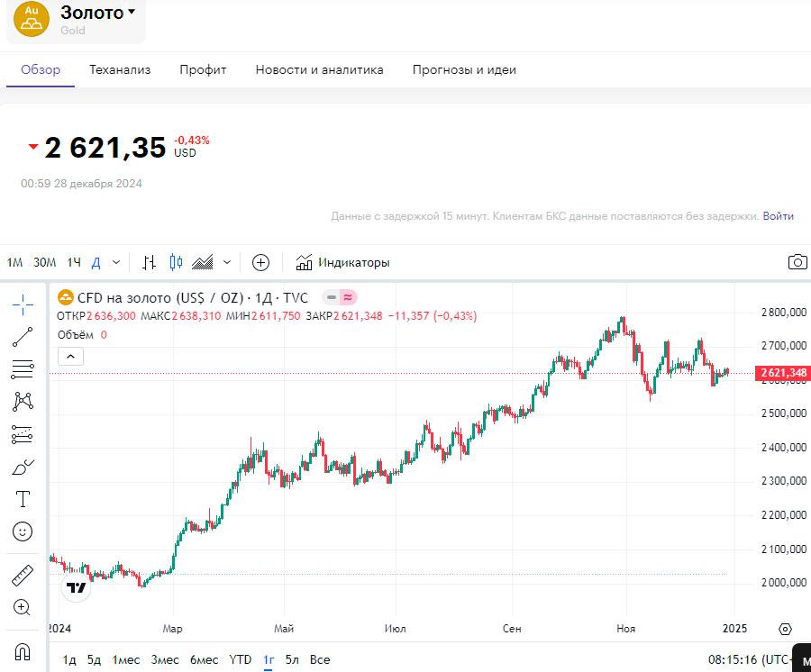Open the brush drawing tool
Image resolution: width=811 pixels, height=672 pixels.
(23, 467)
